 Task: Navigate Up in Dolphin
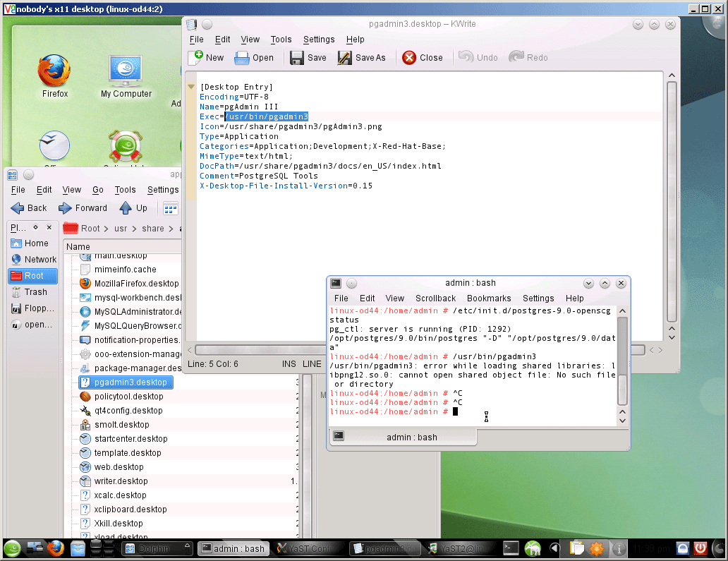pyautogui.click(x=133, y=208)
